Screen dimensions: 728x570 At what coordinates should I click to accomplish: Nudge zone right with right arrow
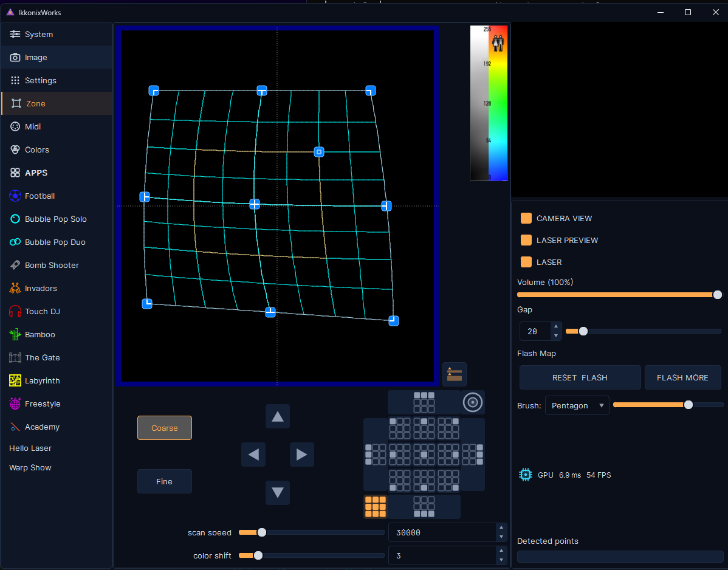coord(302,455)
